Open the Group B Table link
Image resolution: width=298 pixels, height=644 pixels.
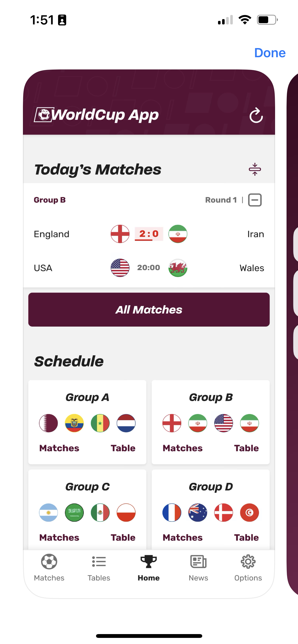pos(246,448)
